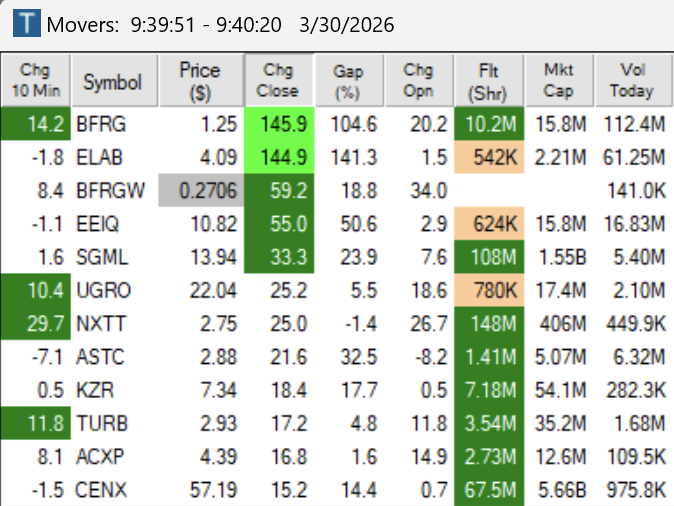The image size is (674, 506).
Task: Click BFRG gap value 104.6
Action: click(354, 124)
